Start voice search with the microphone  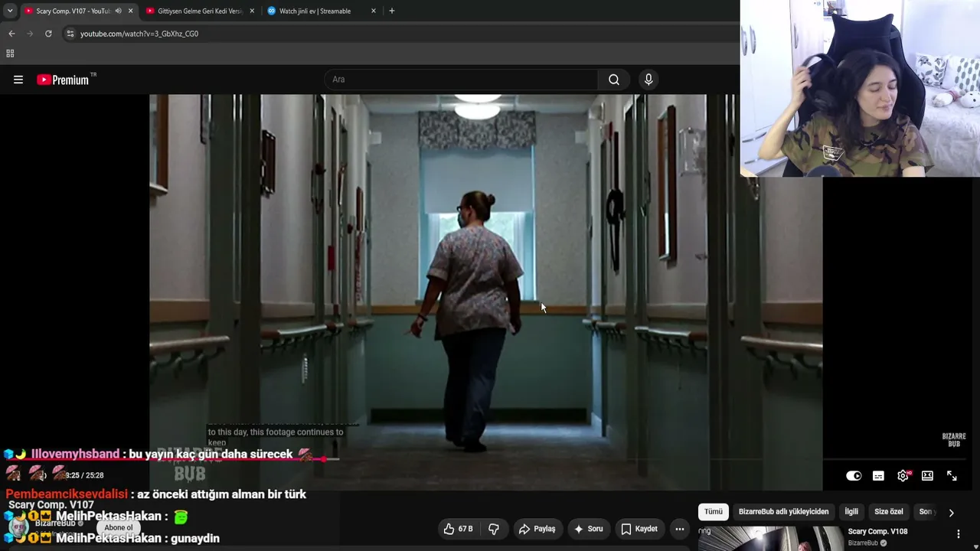pos(648,80)
